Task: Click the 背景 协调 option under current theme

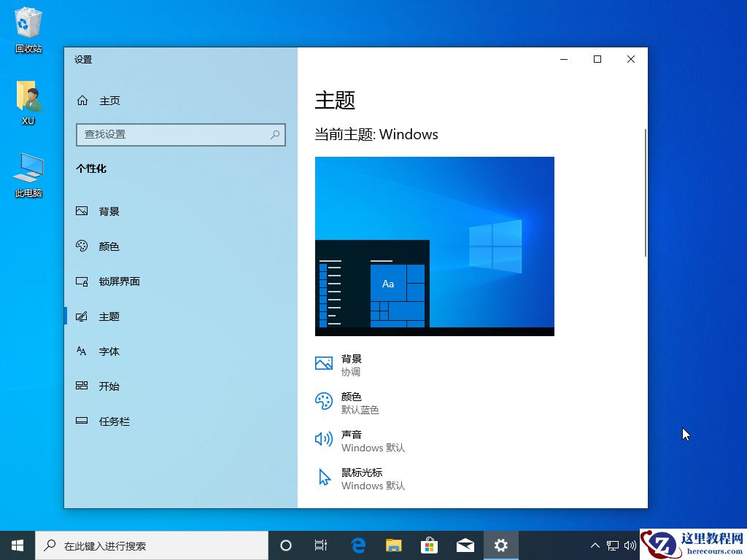Action: (350, 365)
